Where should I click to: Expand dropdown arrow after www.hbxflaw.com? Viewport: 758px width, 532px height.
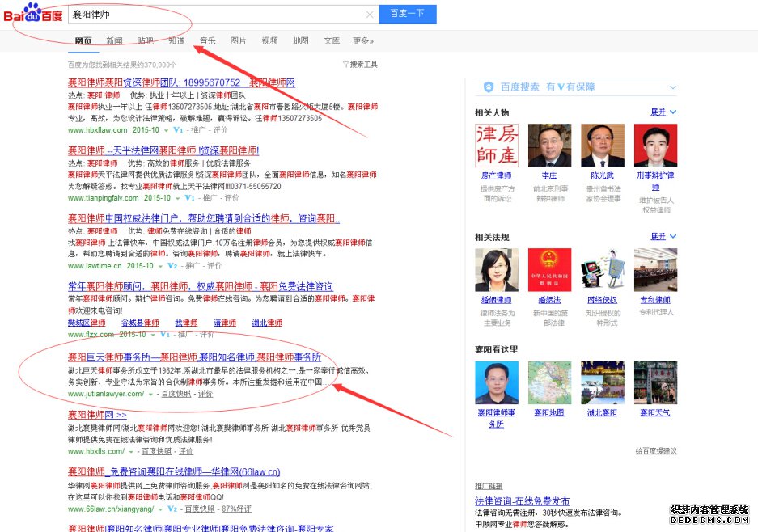click(x=166, y=130)
